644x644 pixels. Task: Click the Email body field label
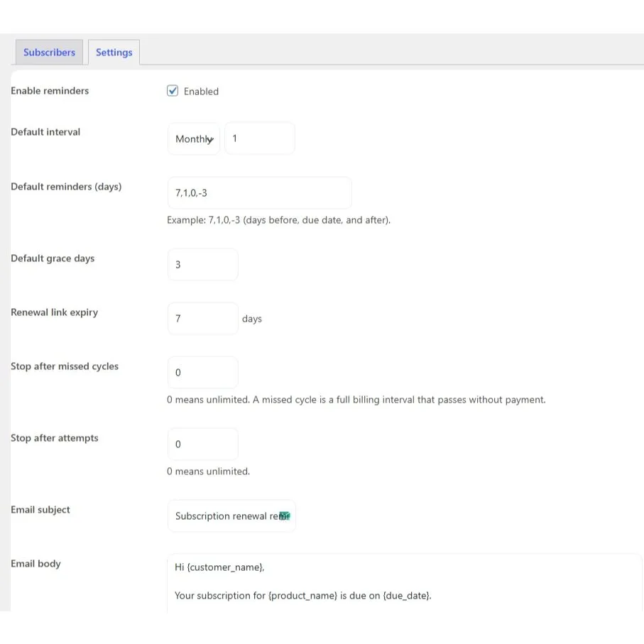click(36, 564)
